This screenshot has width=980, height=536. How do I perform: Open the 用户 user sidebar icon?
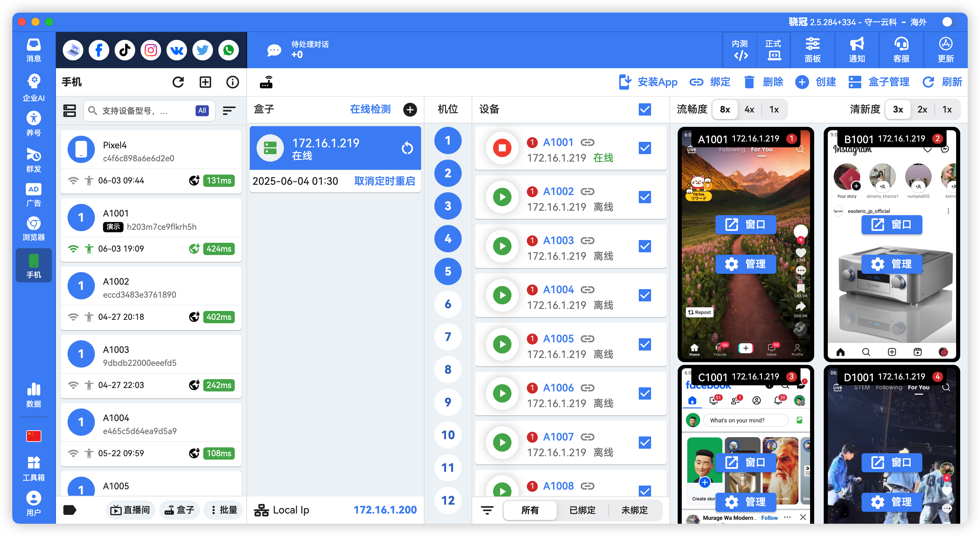[x=33, y=503]
